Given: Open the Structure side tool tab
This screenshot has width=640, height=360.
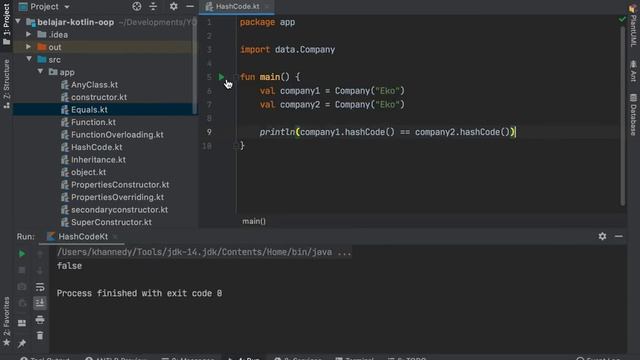Looking at the screenshot, I should tap(6, 84).
